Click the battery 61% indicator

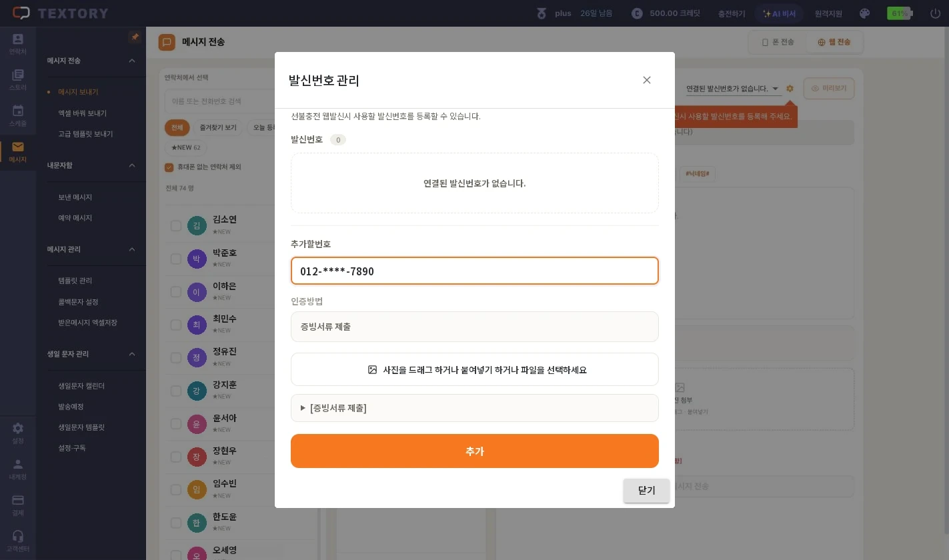pos(901,13)
